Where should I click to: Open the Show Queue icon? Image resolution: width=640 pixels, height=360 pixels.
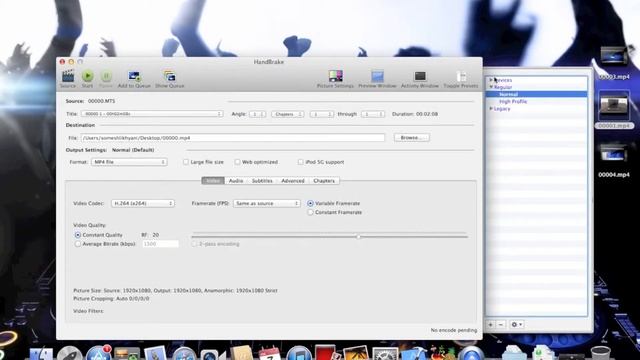[169, 76]
